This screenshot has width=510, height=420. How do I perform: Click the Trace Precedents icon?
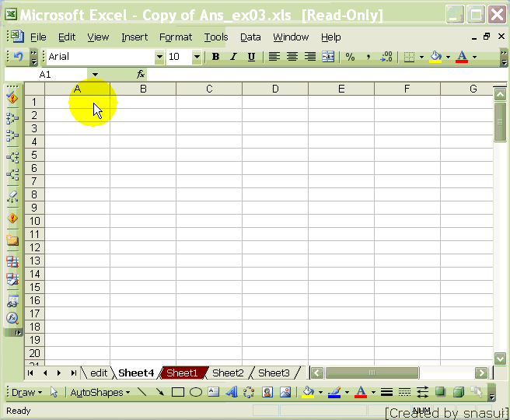point(12,118)
